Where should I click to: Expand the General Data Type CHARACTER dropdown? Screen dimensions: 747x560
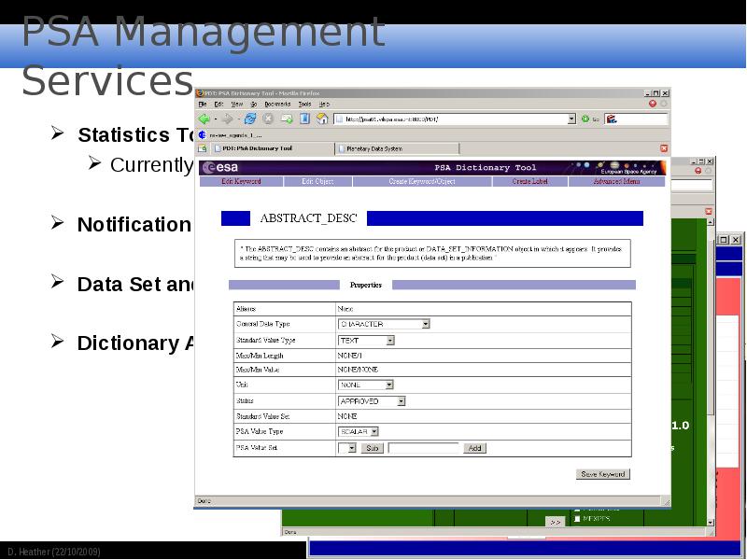click(x=384, y=324)
